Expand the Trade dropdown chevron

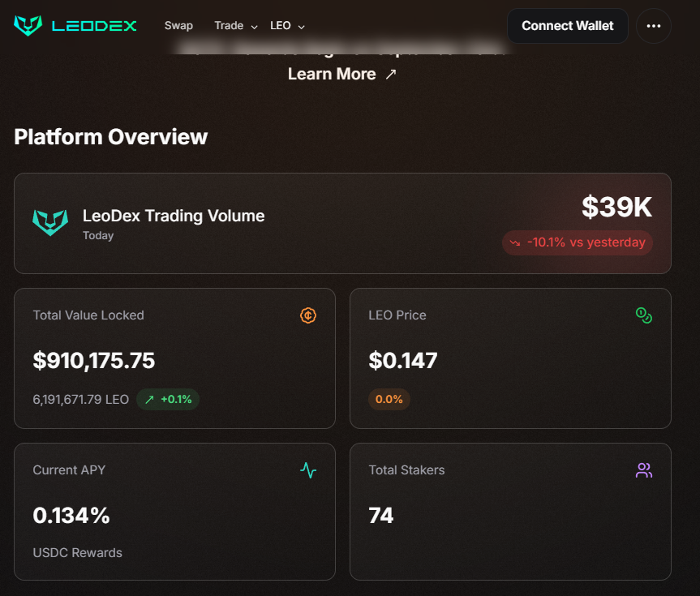254,27
